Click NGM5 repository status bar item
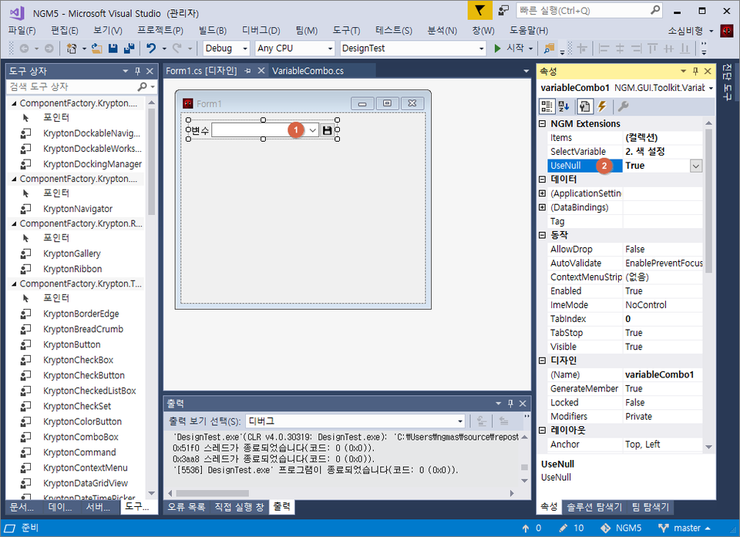This screenshot has height=537, width=740. tap(621, 528)
